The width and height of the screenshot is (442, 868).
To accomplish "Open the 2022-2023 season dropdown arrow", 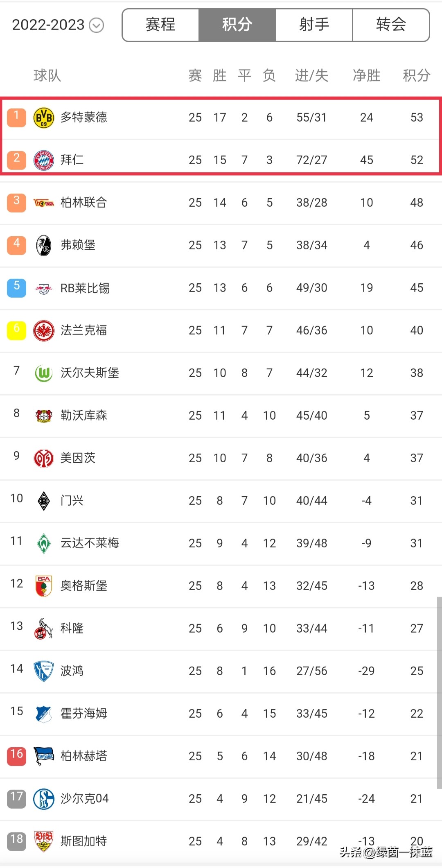I will [x=97, y=25].
